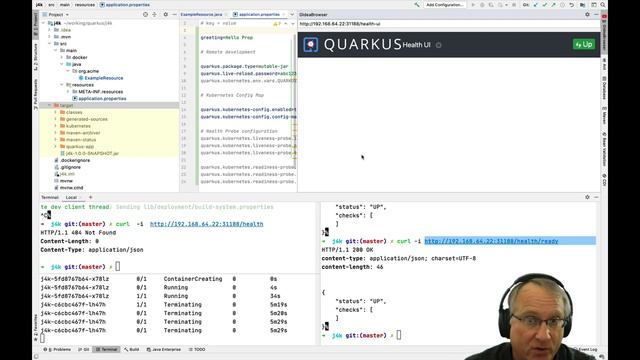This screenshot has width=640, height=360.
Task: Switch to application.properties editor tab
Action: [259, 14]
